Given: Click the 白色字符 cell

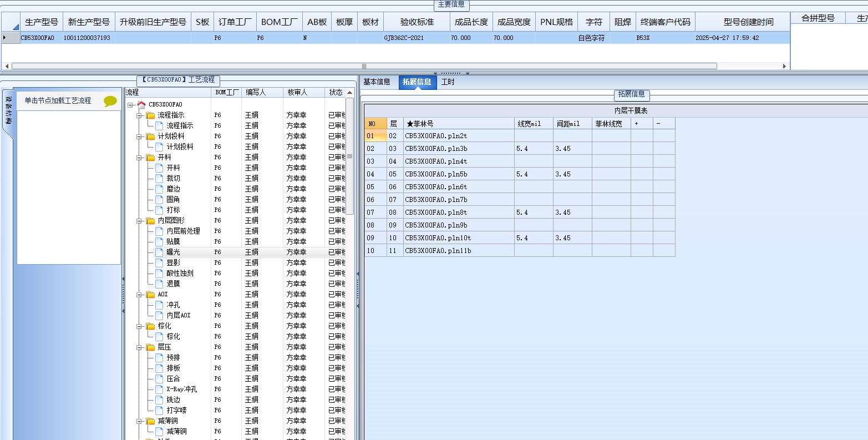Looking at the screenshot, I should tap(593, 38).
